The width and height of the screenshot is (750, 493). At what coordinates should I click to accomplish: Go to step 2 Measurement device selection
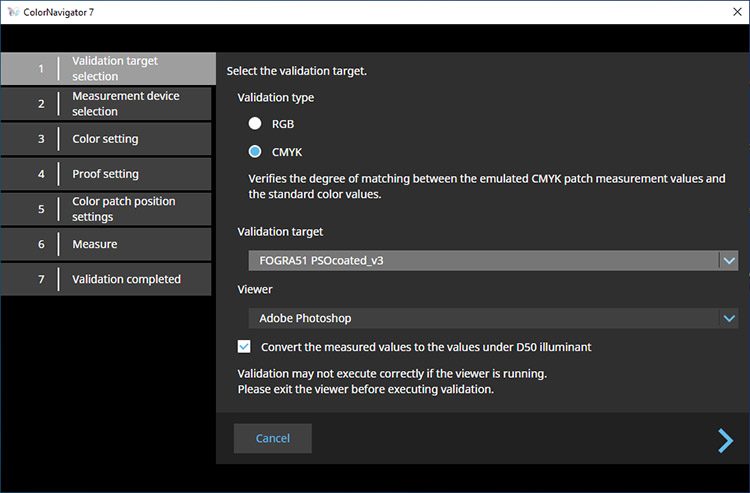pyautogui.click(x=106, y=104)
